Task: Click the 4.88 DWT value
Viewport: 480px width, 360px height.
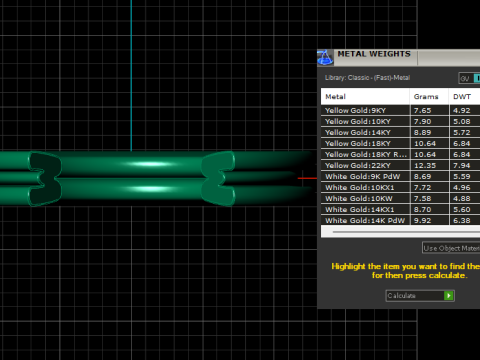Action: tap(462, 198)
